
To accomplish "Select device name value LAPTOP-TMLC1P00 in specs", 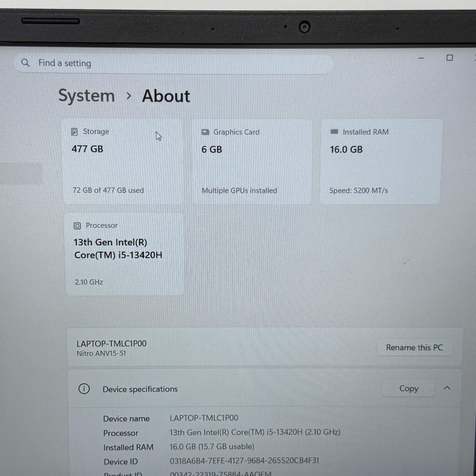I will [204, 418].
